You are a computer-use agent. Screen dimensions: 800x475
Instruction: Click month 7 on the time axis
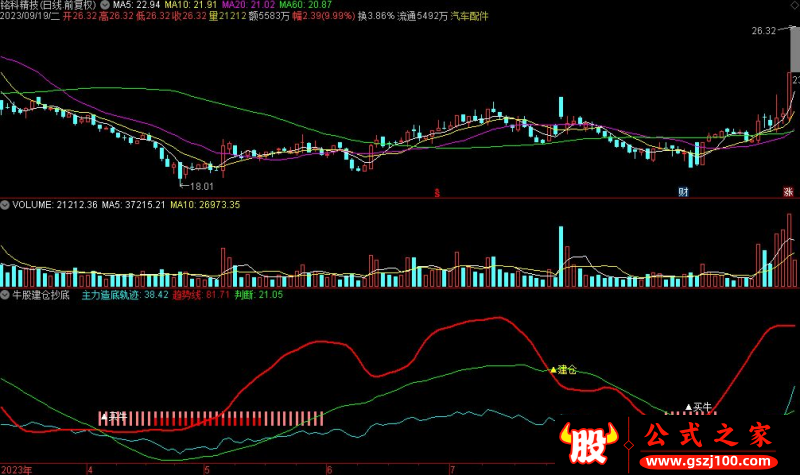click(452, 470)
